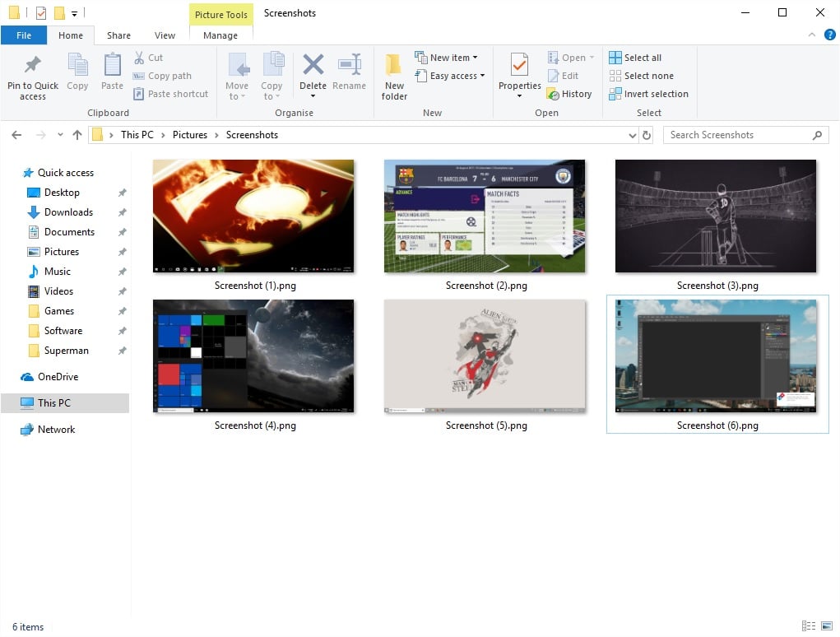Select Screenshot (2).png thumbnail
This screenshot has height=637, width=840.
click(x=485, y=216)
